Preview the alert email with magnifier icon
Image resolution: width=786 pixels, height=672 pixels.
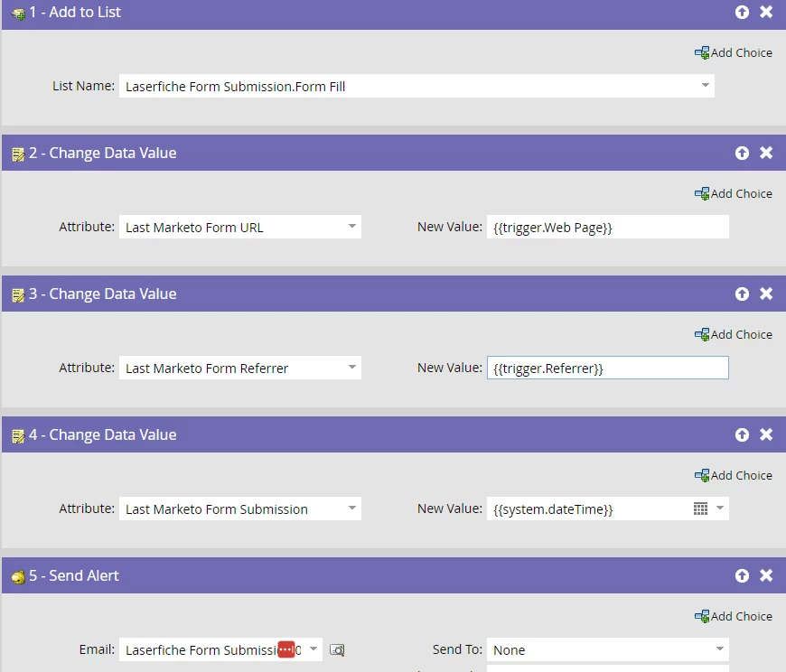pos(337,650)
